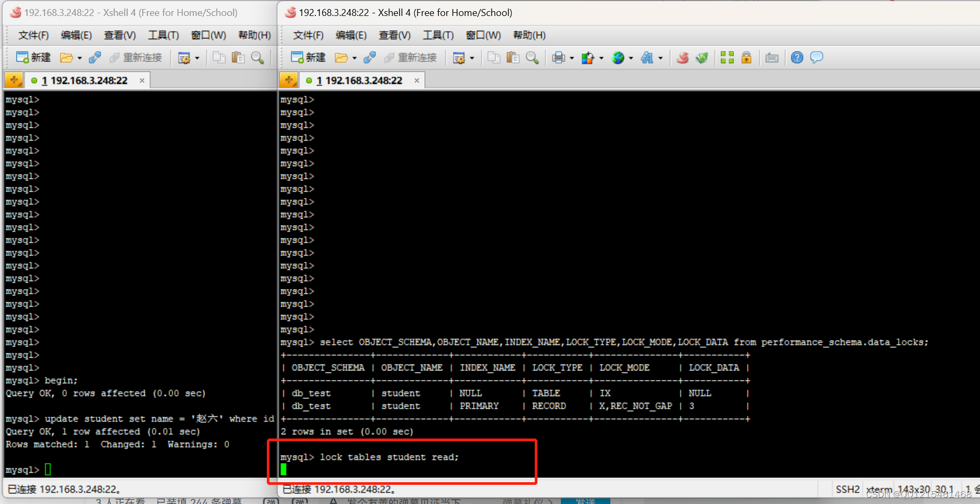The width and height of the screenshot is (980, 504).
Task: Expand print dropdown arrow
Action: click(572, 58)
